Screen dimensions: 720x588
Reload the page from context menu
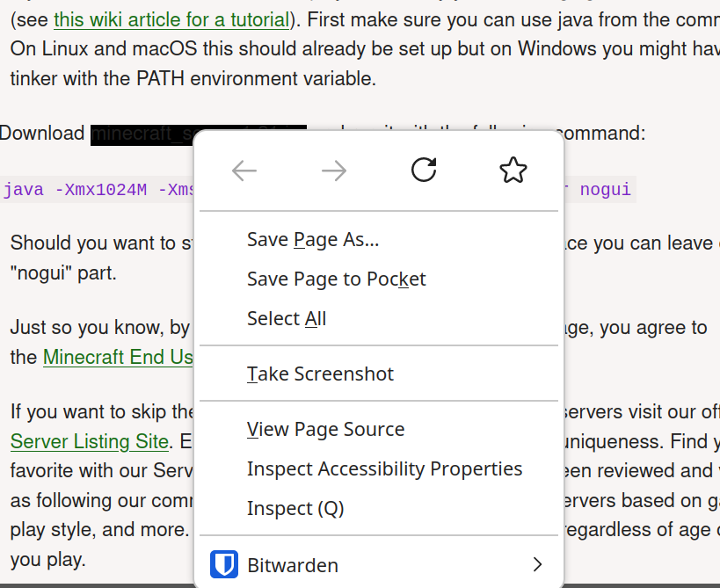(x=424, y=170)
